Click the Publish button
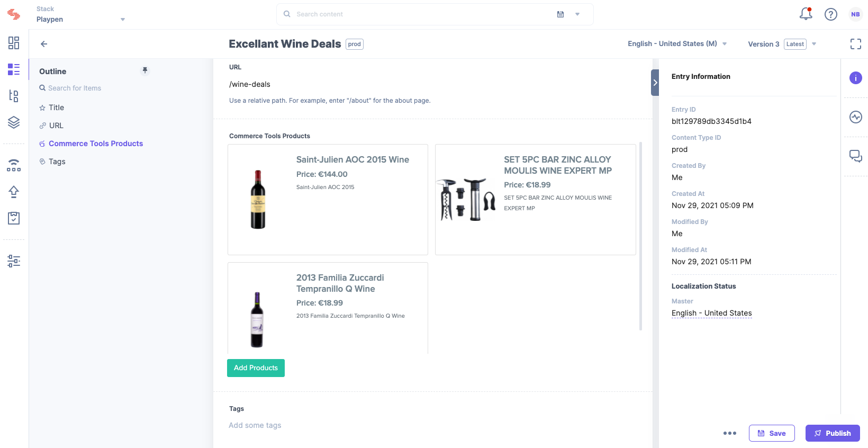This screenshot has height=448, width=868. 833,433
